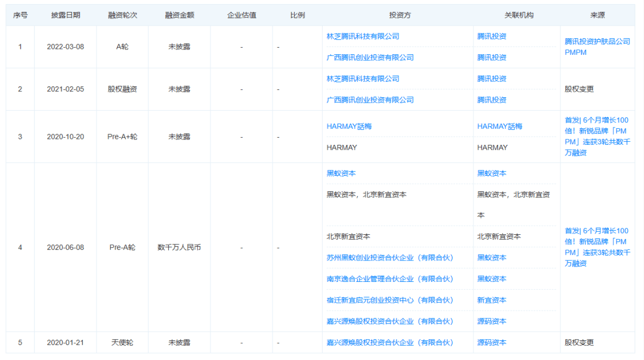This screenshot has height=360, width=644.
Task: Open the 腾讯投资护肤品公司PMPM source article
Action: pos(597,46)
